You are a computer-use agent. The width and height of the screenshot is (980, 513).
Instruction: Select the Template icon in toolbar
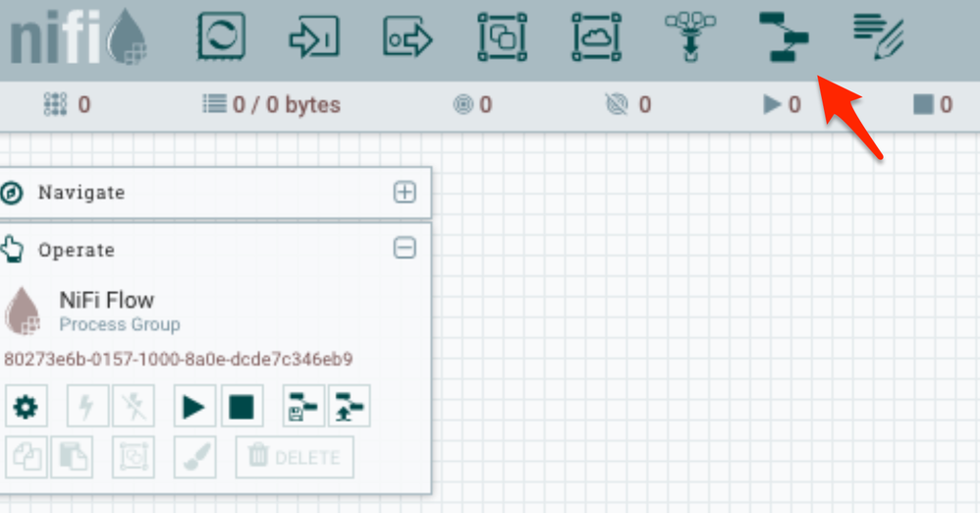(784, 37)
